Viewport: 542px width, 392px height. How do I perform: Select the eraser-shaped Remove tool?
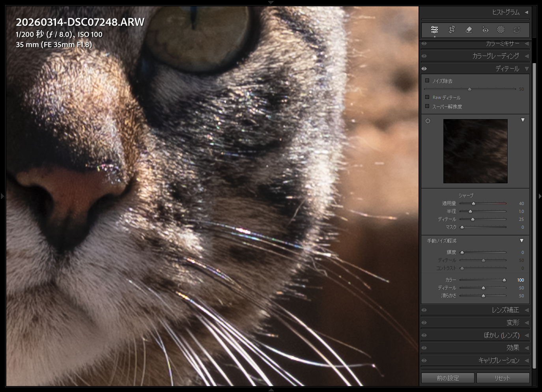point(469,30)
